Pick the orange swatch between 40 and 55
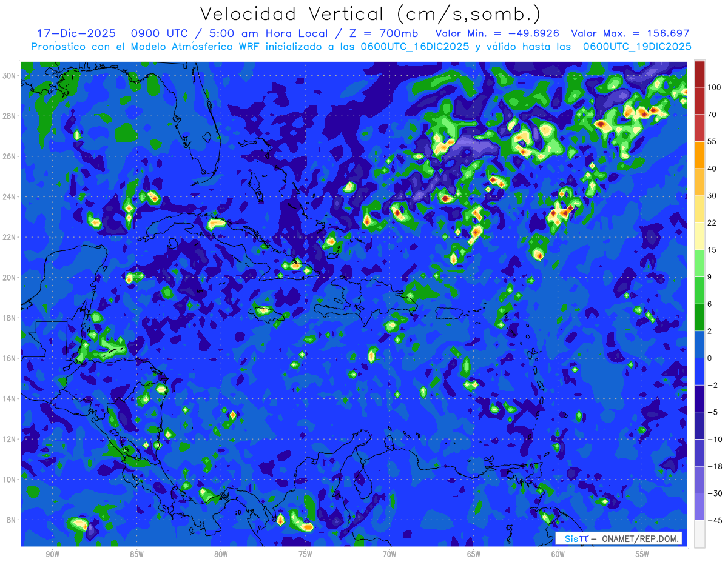The image size is (728, 562). 699,155
